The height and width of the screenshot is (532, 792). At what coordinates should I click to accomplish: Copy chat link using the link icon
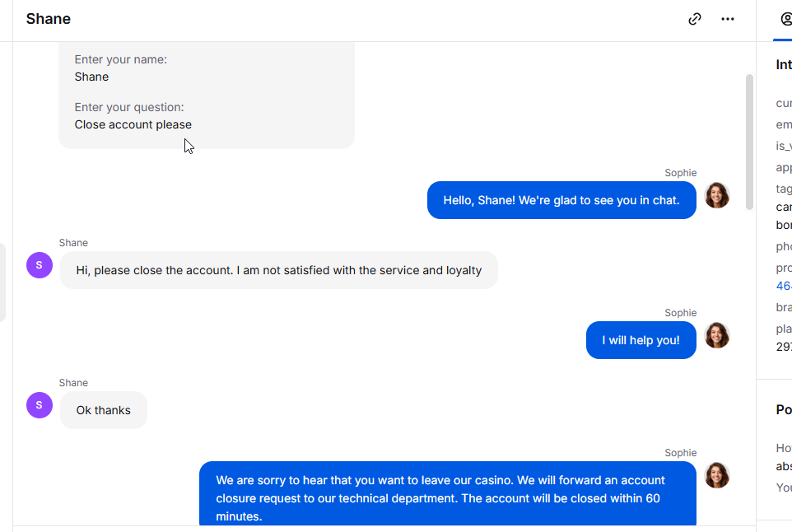(x=695, y=19)
